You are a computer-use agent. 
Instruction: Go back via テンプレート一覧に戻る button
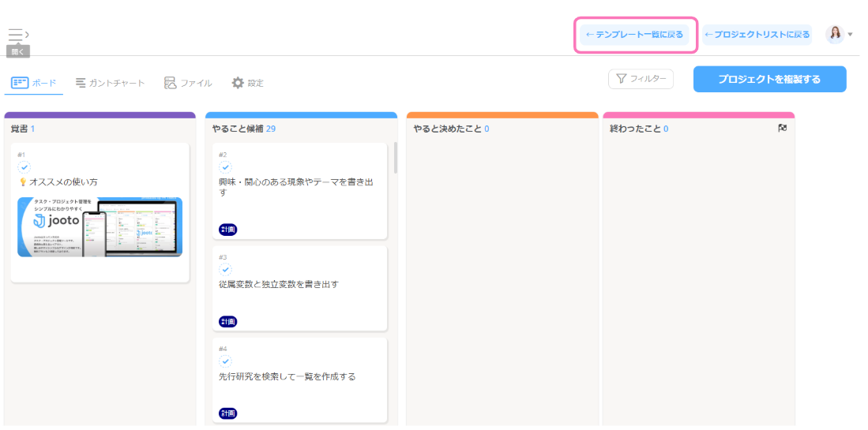coord(634,35)
